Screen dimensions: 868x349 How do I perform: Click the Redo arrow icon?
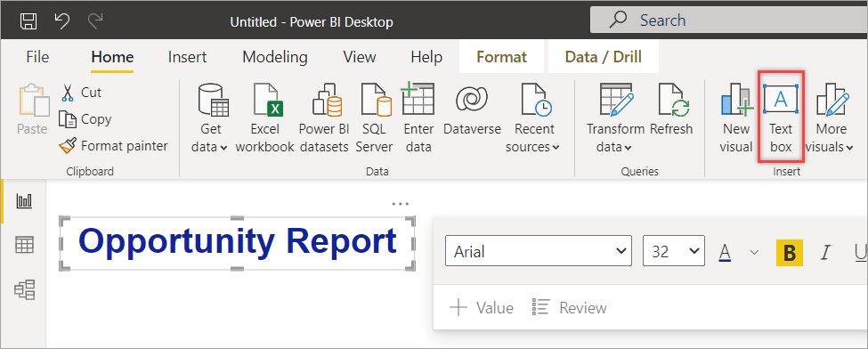tap(95, 21)
